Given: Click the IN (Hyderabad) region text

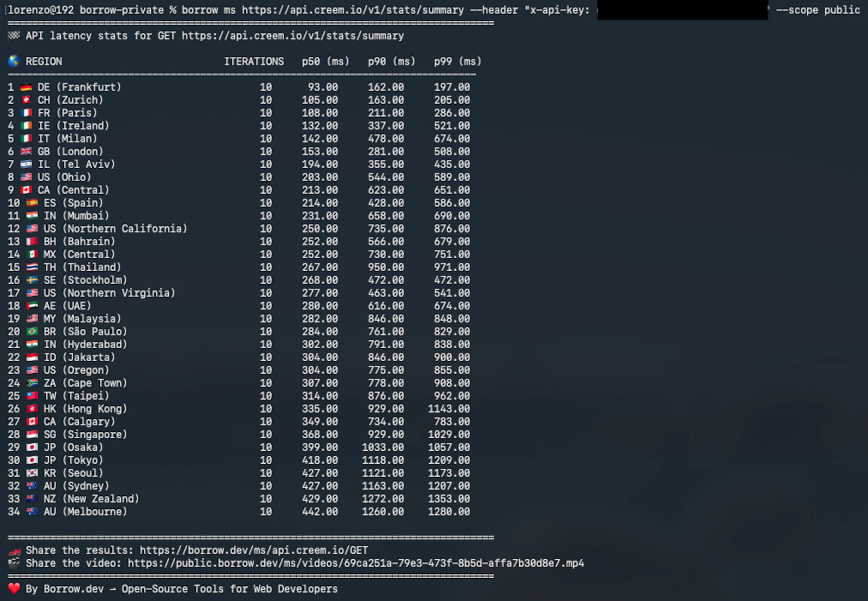Looking at the screenshot, I should click(86, 344).
